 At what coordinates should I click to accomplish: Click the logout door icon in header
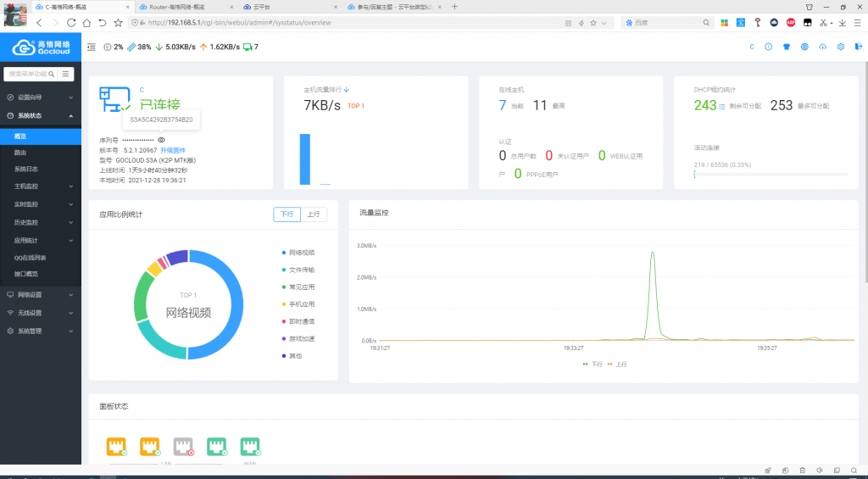[x=859, y=47]
